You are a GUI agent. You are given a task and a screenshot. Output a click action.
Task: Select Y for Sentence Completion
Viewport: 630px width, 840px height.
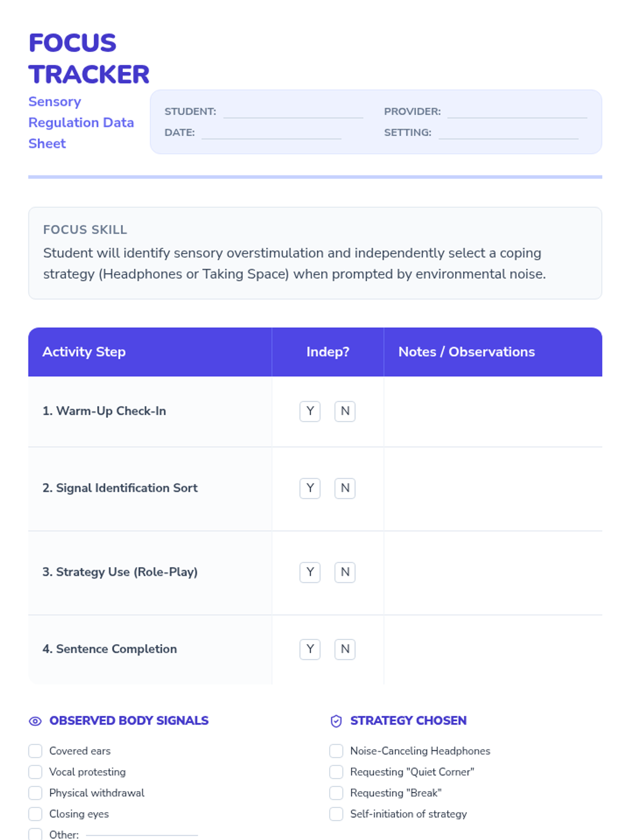click(310, 649)
